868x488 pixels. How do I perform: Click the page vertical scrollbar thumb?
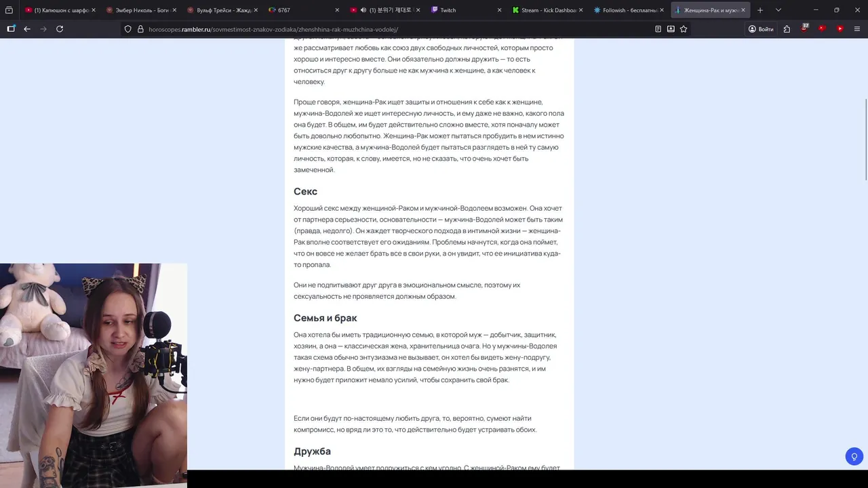[x=865, y=140]
